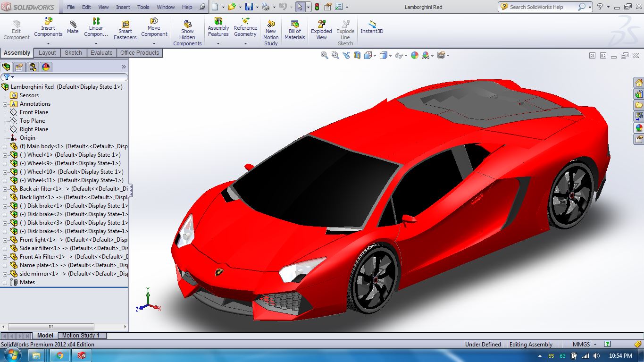Open Appearances task pane tab
The width and height of the screenshot is (644, 362).
[639, 128]
